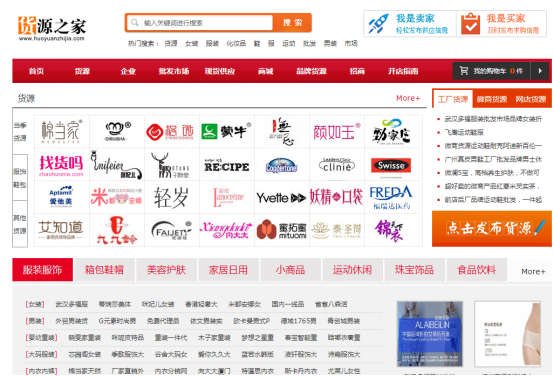Open the 格池 red brand logo

click(x=170, y=132)
